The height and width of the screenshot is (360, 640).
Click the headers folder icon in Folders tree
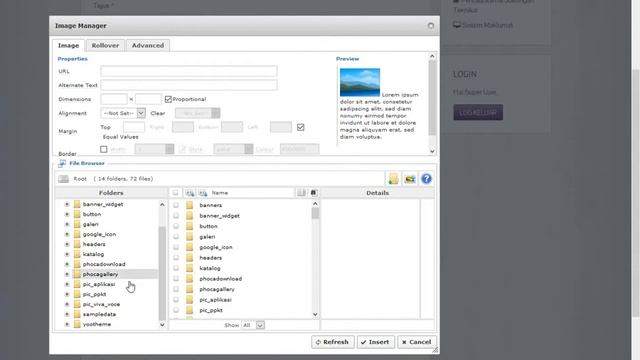[77, 244]
